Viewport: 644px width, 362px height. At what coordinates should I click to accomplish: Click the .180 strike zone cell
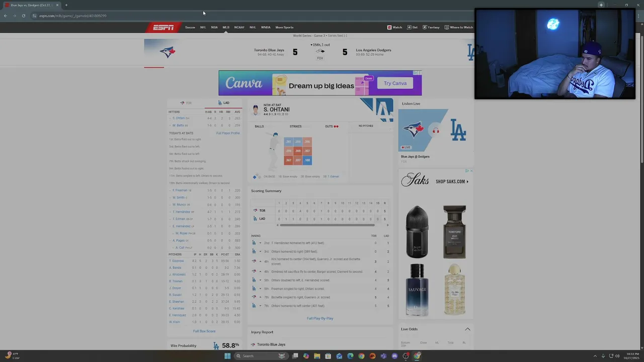tap(307, 160)
